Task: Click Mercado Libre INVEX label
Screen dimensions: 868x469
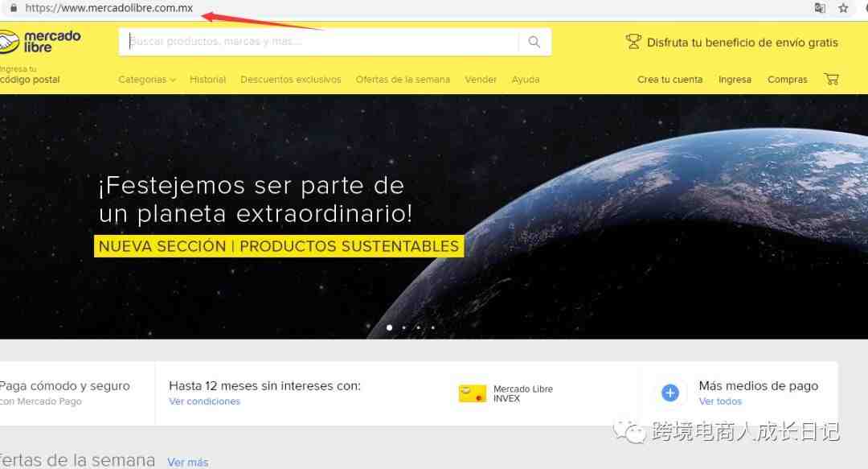Action: click(523, 393)
